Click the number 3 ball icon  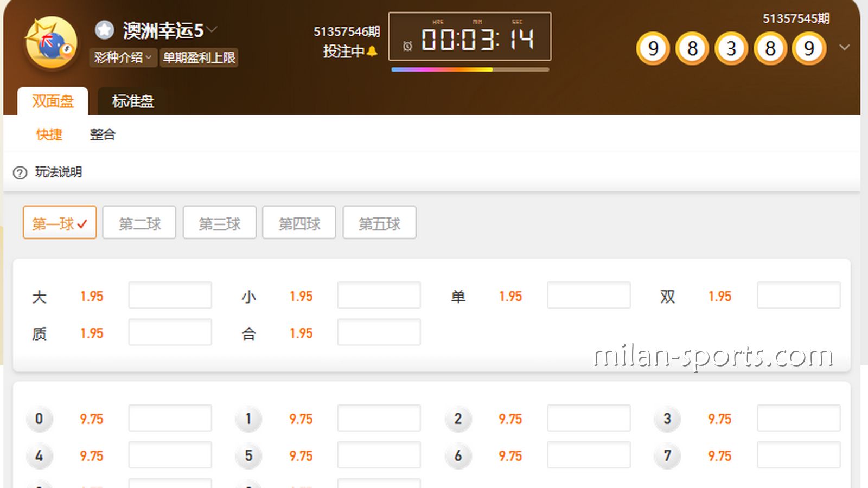coord(667,419)
